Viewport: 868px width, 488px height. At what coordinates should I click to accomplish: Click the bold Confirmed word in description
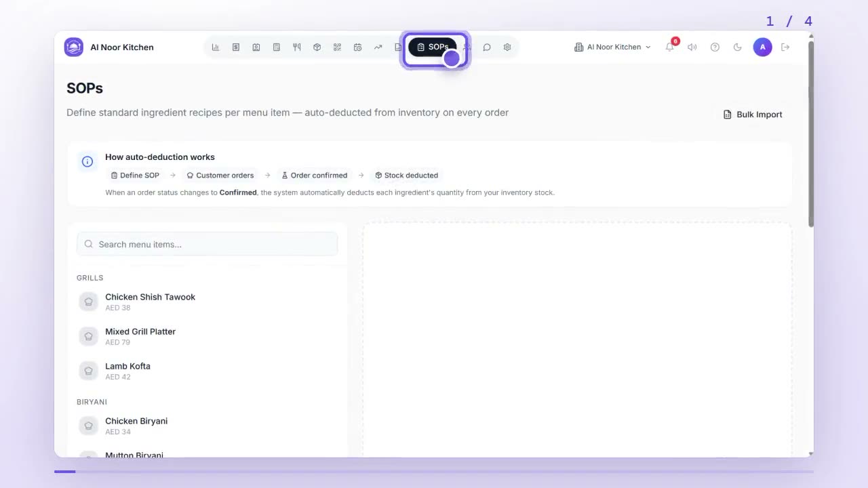pos(238,192)
